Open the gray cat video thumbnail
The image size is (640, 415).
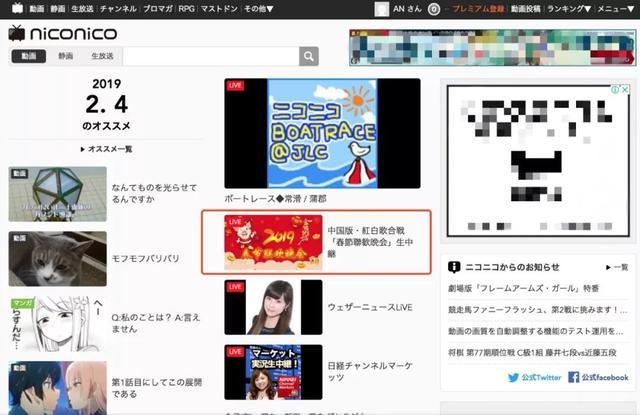[x=58, y=259]
